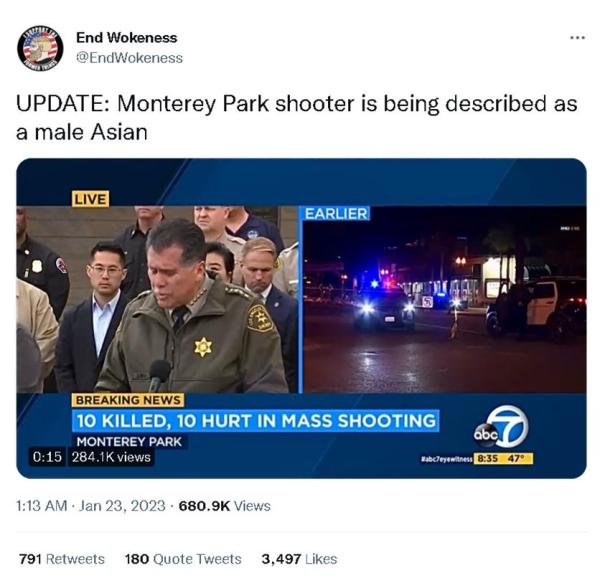Screen dimensions: 600x578
Task: Open the three-dot more options menu
Action: [577, 37]
